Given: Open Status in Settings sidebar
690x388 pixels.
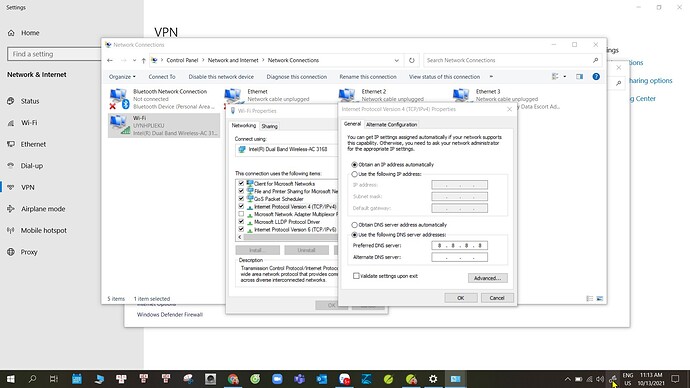Looking at the screenshot, I should [x=30, y=101].
